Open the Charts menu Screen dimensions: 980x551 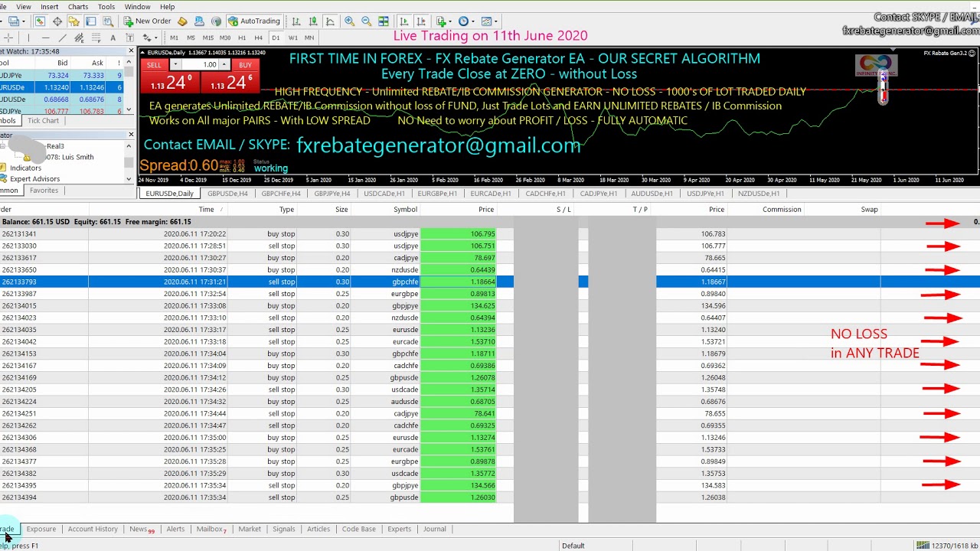pos(77,7)
